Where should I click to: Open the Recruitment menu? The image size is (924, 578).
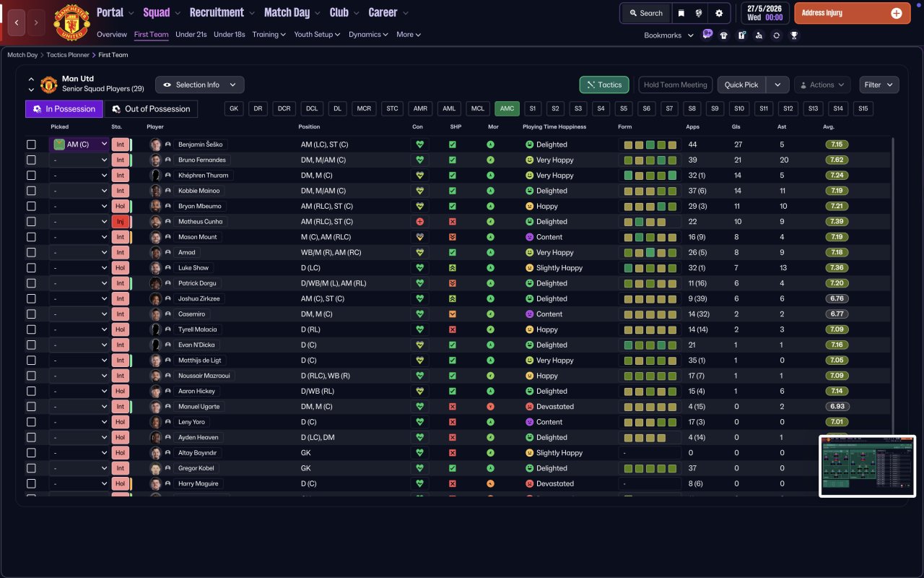222,12
